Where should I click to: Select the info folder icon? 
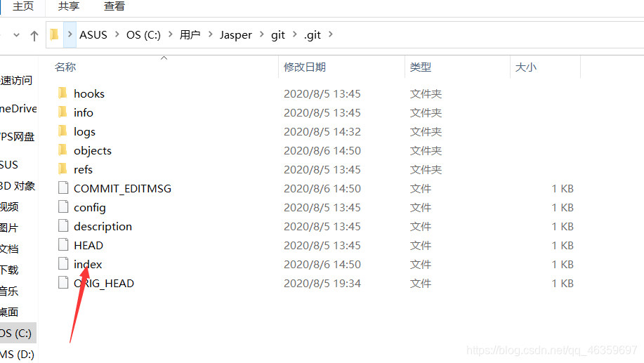63,112
